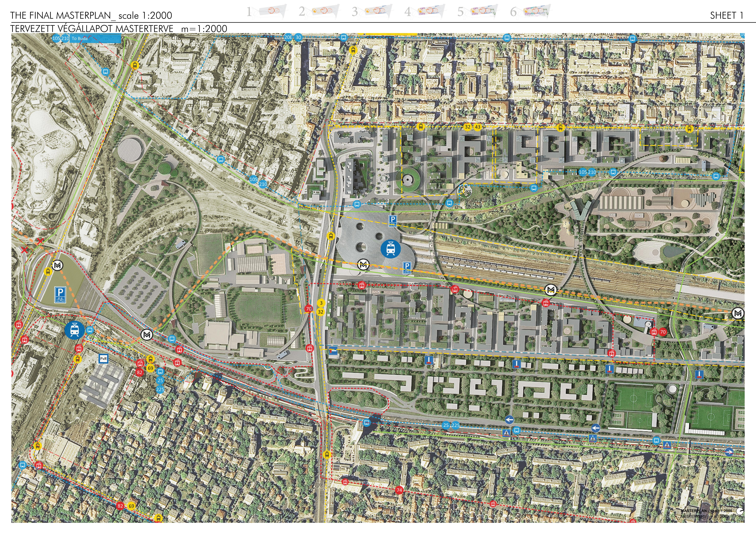The image size is (756, 534).
Task: Select the blue 225 bus route circle
Action: click(160, 390)
